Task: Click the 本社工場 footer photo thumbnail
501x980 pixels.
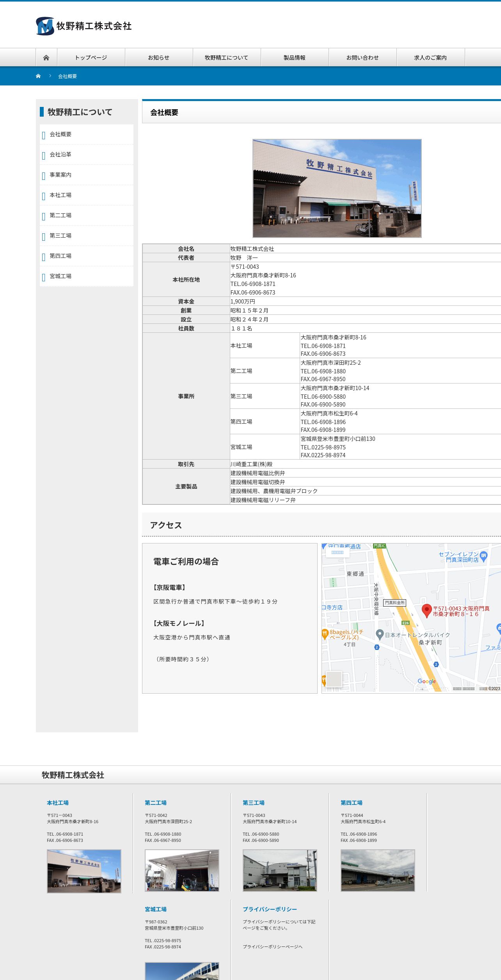Action: 84,871
